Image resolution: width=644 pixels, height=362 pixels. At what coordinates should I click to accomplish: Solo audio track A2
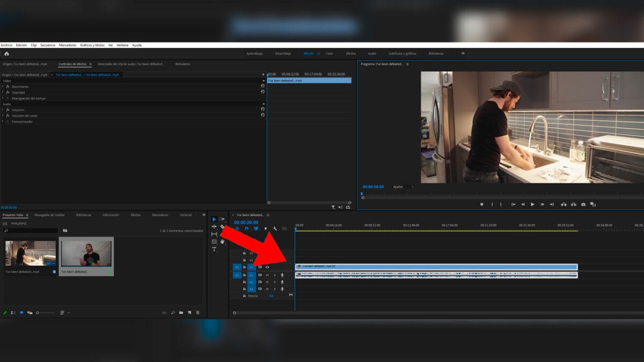274,282
